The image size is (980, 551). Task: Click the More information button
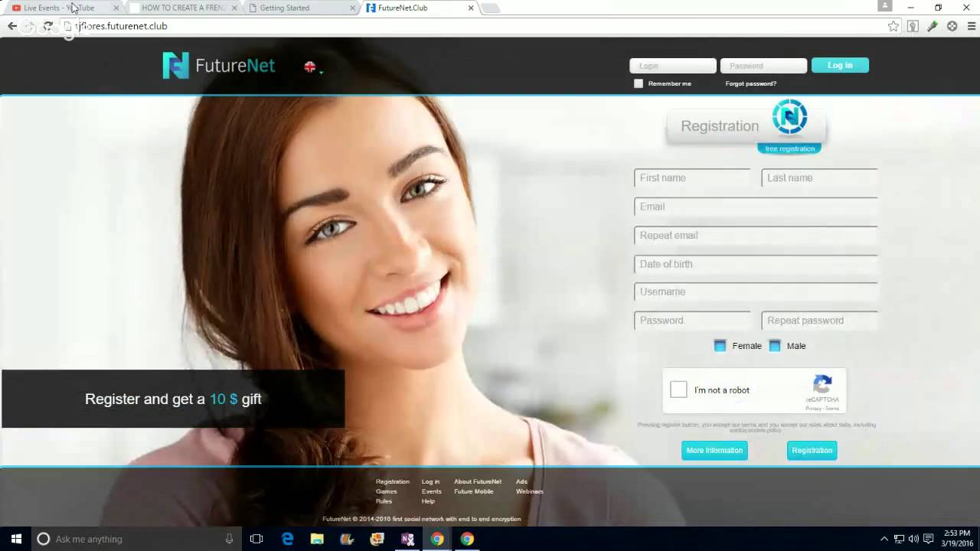tap(714, 451)
